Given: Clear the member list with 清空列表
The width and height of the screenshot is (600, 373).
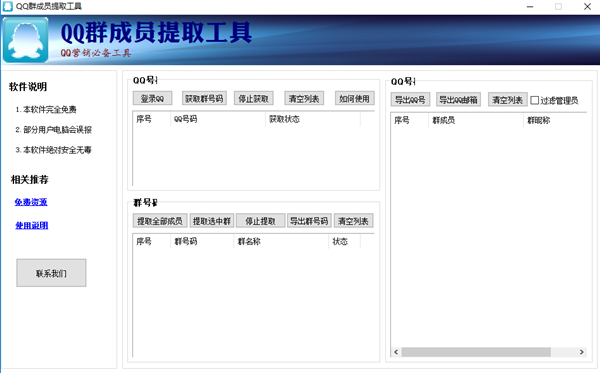Looking at the screenshot, I should tap(507, 99).
